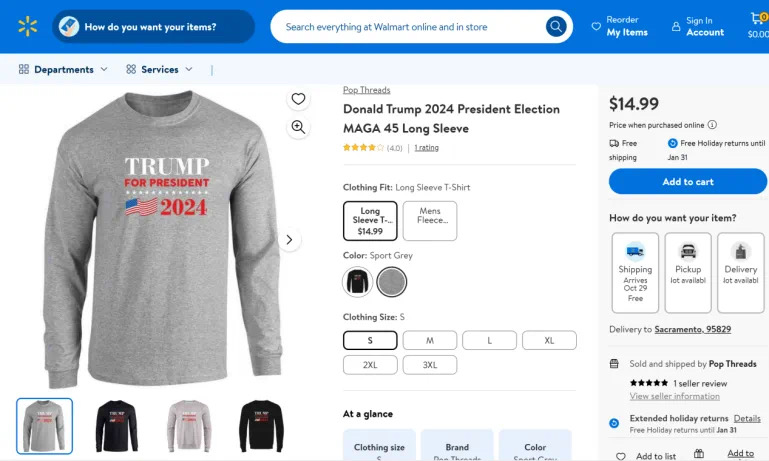The width and height of the screenshot is (769, 461).
Task: Zoom in on the product image
Action: pos(298,127)
